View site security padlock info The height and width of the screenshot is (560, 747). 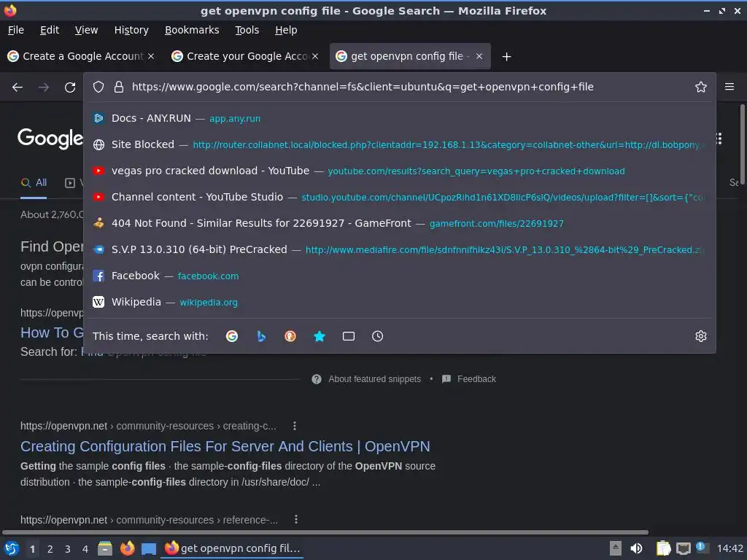pyautogui.click(x=119, y=87)
